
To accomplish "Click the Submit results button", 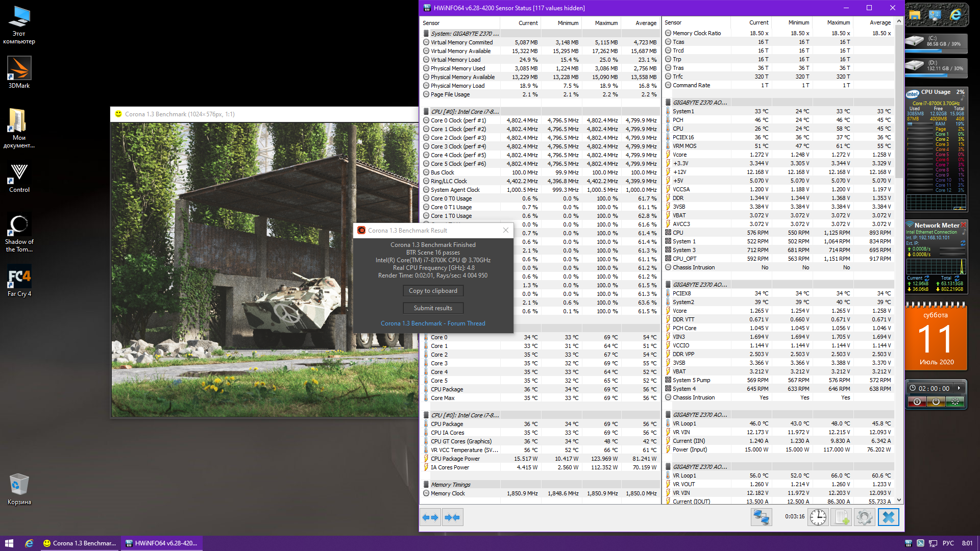I will [x=433, y=308].
